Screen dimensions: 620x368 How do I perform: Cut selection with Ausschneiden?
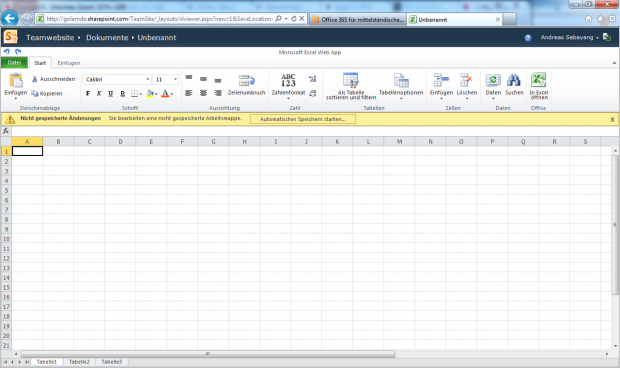tap(53, 79)
